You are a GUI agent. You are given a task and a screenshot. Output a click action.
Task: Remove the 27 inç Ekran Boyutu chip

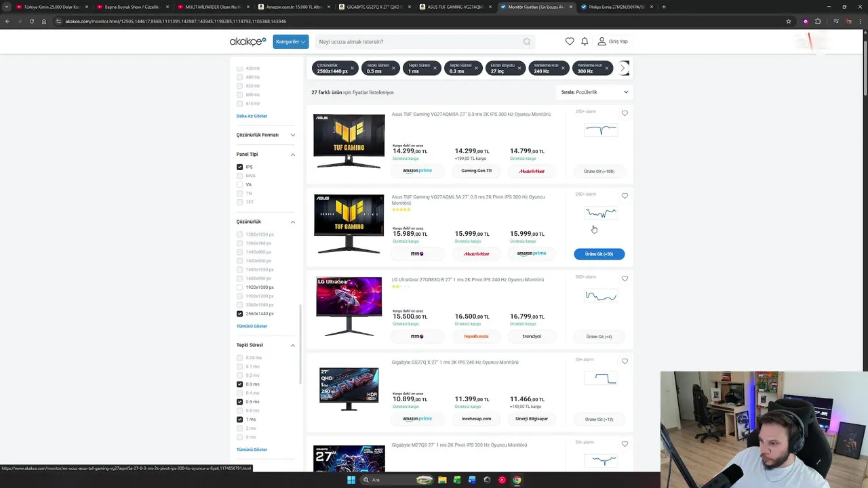[519, 68]
